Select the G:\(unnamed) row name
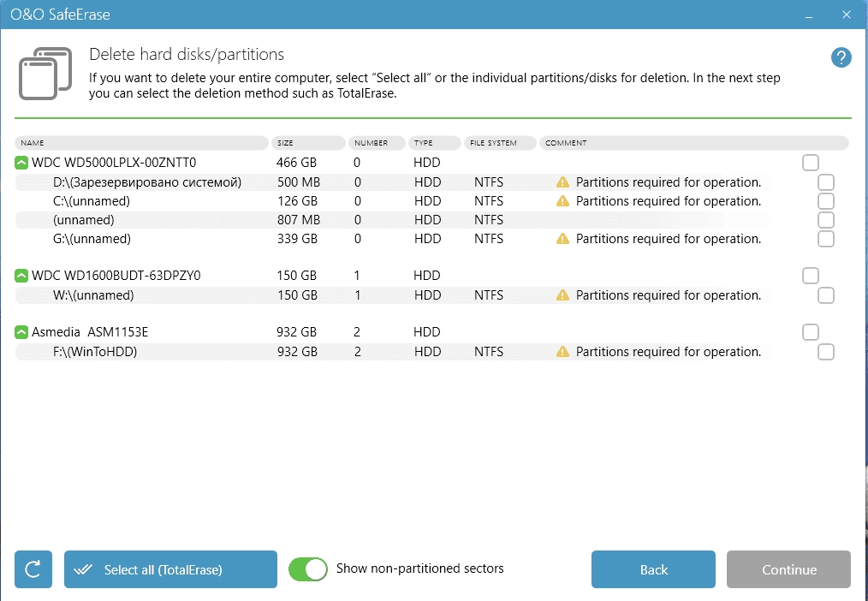Viewport: 868px width, 601px height. [92, 239]
